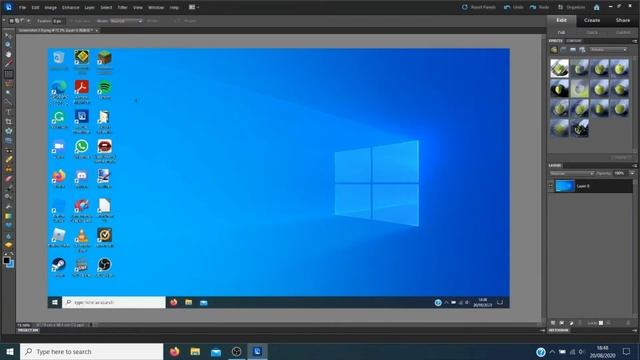This screenshot has width=640, height=360.
Task: Choose New Selection mode in options bar
Action: [x=12, y=20]
